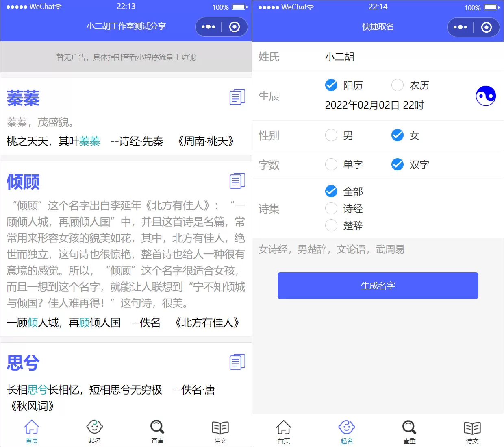Open 查重 search in left tab bar

(x=157, y=431)
